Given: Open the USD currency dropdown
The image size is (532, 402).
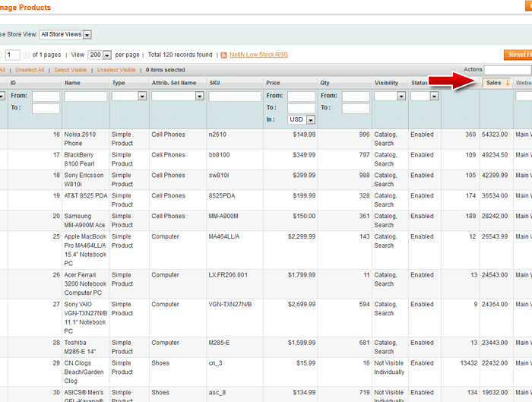Looking at the screenshot, I should coord(301,119).
